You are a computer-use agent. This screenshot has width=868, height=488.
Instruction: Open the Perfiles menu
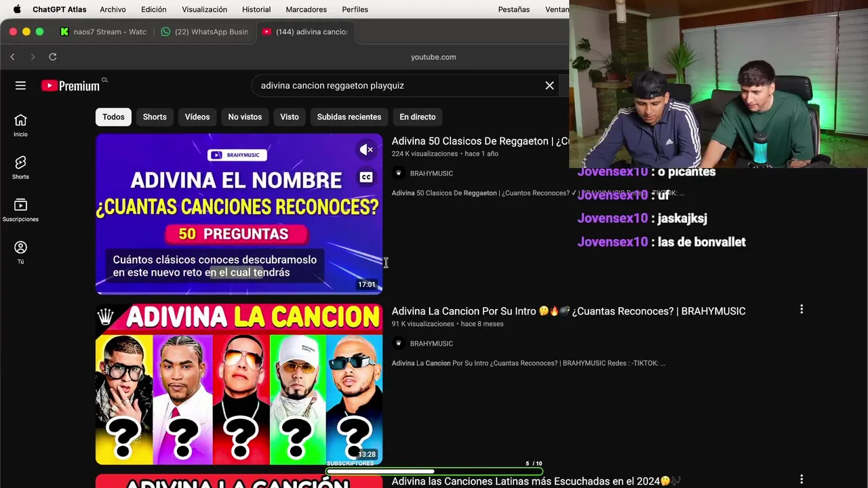(355, 9)
